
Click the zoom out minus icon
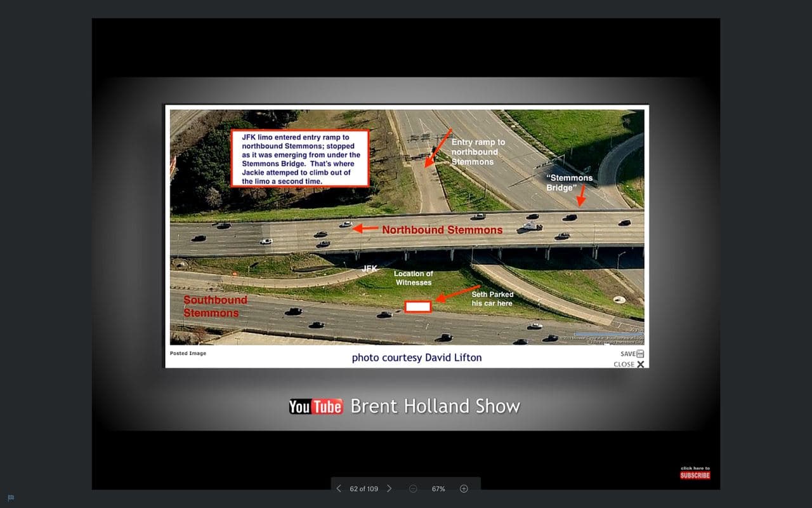(413, 488)
